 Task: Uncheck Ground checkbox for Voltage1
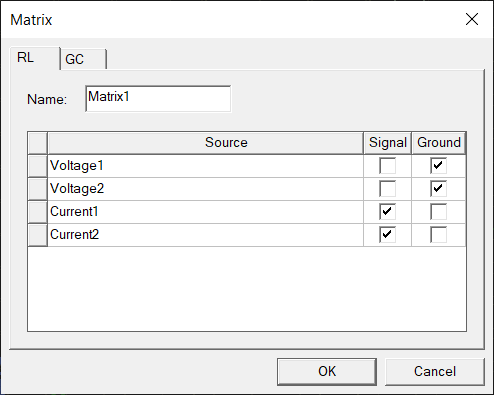click(438, 166)
